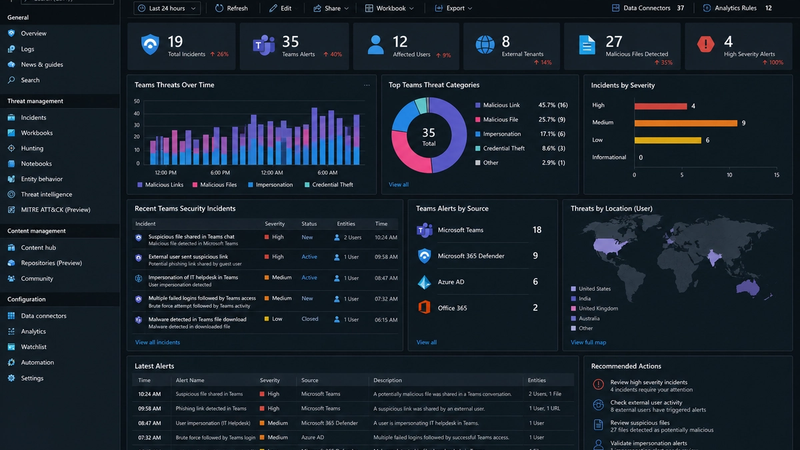Click the Medium severity orange bar
The image size is (800, 450).
tap(686, 123)
